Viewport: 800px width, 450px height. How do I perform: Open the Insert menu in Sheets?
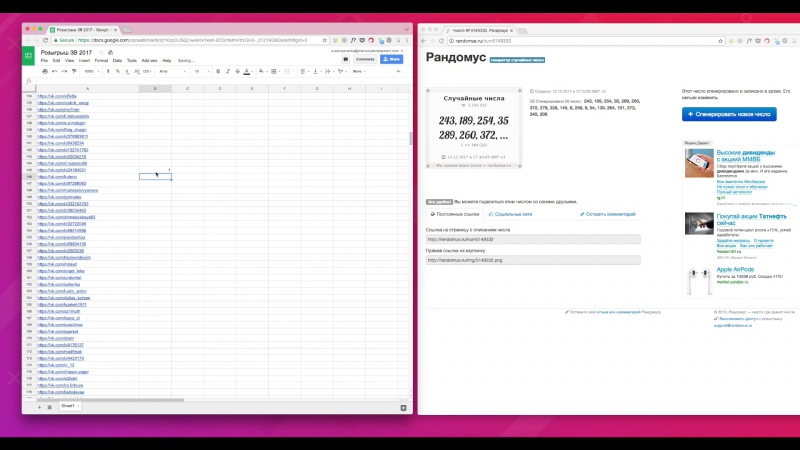pyautogui.click(x=84, y=61)
